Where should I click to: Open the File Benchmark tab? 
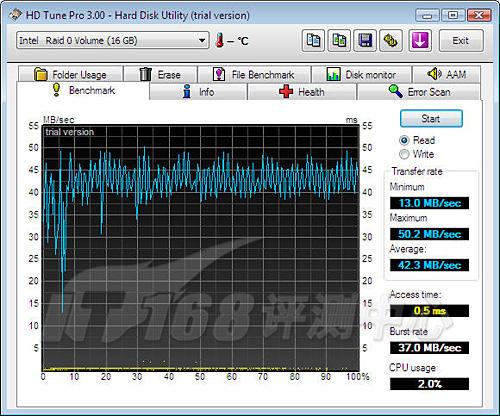coord(254,74)
